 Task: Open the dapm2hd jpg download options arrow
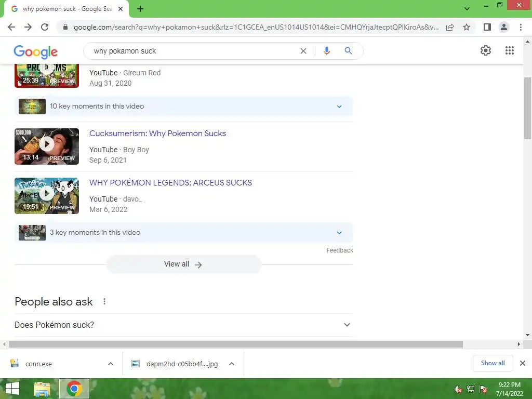pyautogui.click(x=231, y=364)
